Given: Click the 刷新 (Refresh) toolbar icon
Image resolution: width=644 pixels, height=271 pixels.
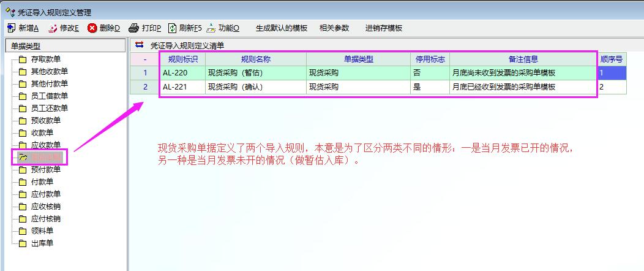Looking at the screenshot, I should [173, 28].
